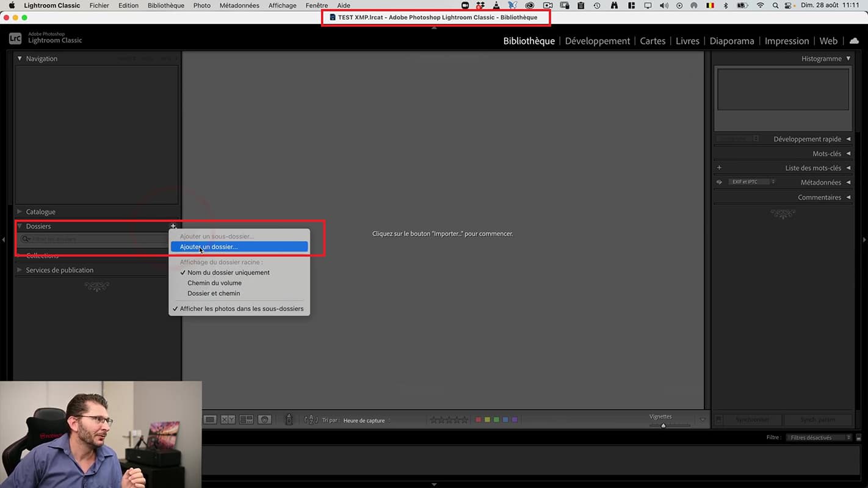
Task: Open volume control in menu bar
Action: click(x=664, y=5)
